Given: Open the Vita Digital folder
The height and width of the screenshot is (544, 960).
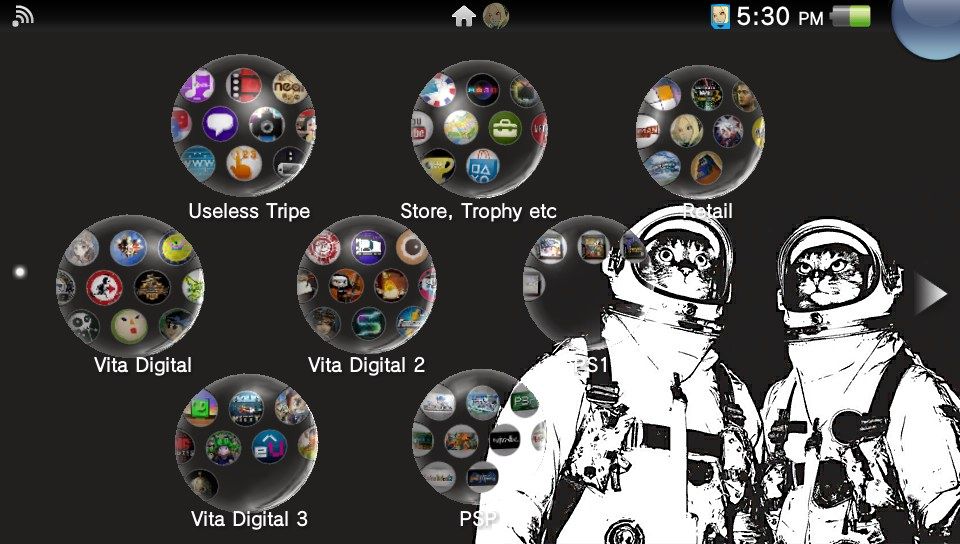Looking at the screenshot, I should 130,285.
